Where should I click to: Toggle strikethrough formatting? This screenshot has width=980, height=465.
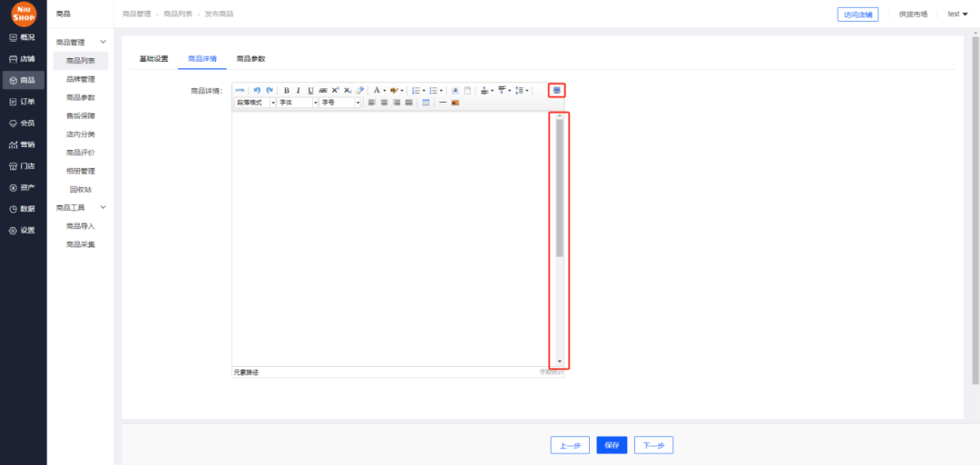tap(323, 90)
